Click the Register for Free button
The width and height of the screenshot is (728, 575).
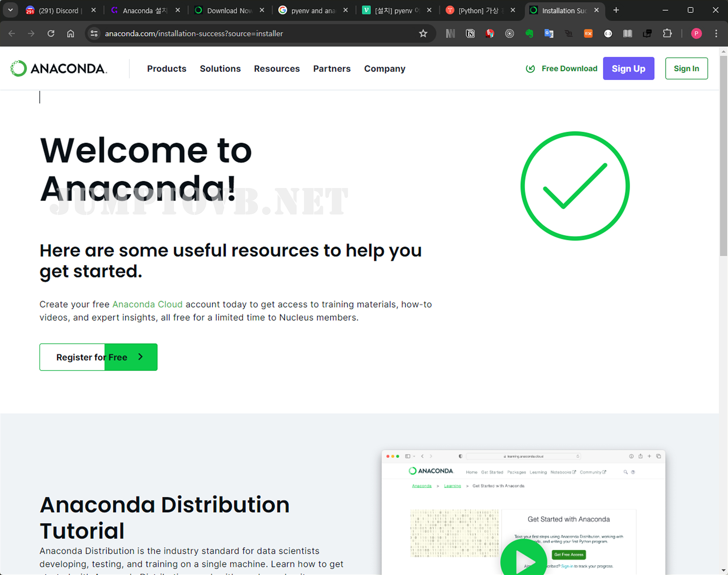[98, 357]
